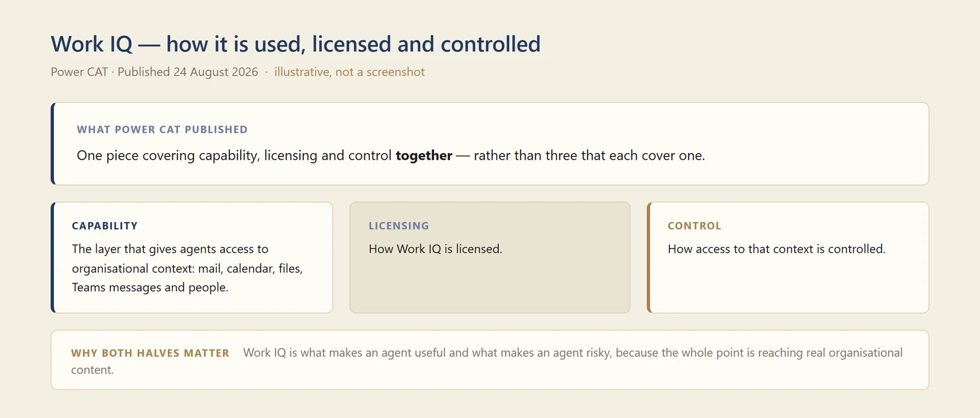Viewport: 980px width, 418px height.
Task: Click the LICENSING heading label
Action: click(399, 226)
